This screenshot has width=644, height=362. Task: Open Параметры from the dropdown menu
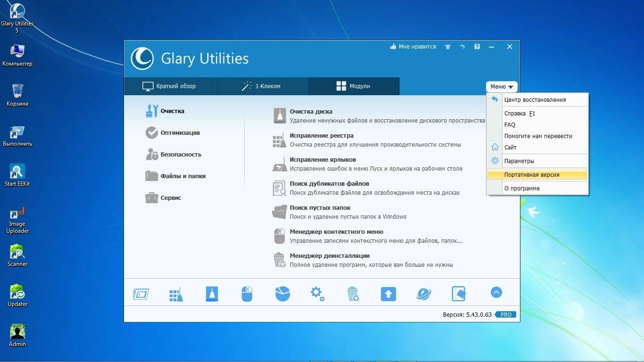pos(538,161)
